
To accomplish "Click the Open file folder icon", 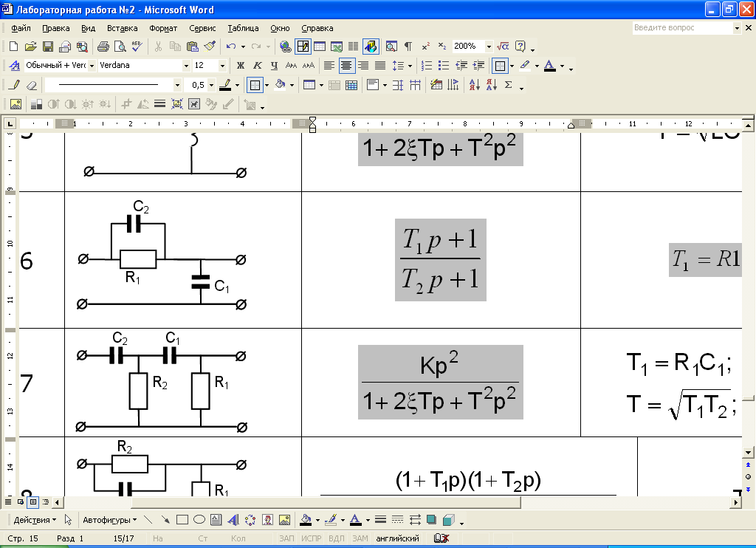I will [30, 47].
